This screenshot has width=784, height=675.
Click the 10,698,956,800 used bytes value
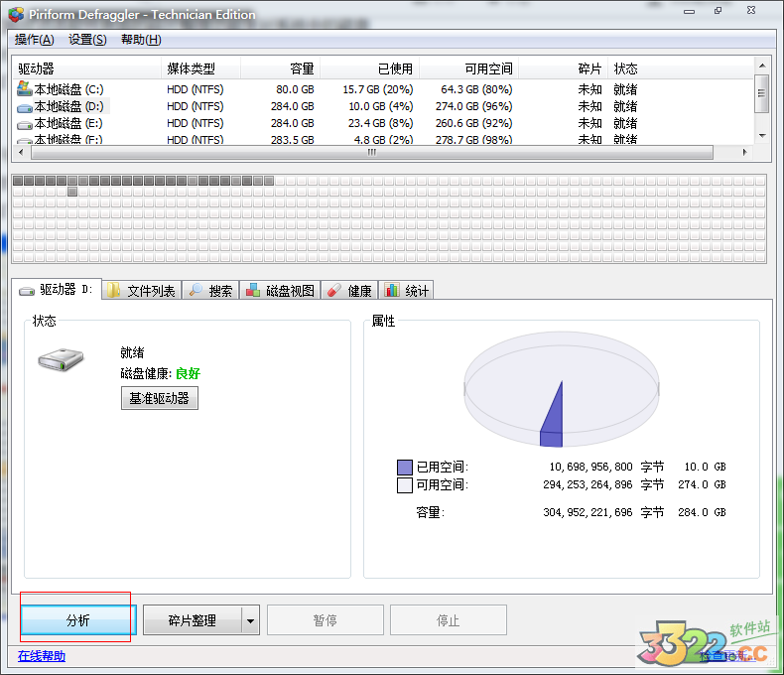click(x=591, y=467)
